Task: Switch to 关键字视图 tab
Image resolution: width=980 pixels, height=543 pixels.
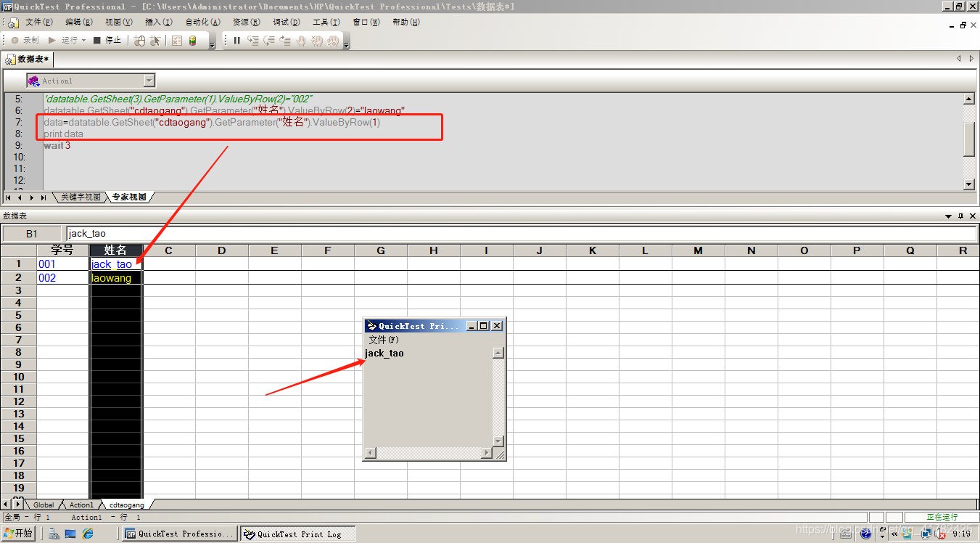Action: [x=80, y=197]
